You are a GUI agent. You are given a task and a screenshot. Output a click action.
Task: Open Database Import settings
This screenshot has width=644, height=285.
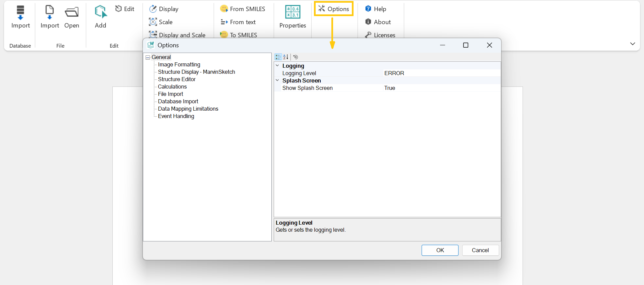(178, 101)
